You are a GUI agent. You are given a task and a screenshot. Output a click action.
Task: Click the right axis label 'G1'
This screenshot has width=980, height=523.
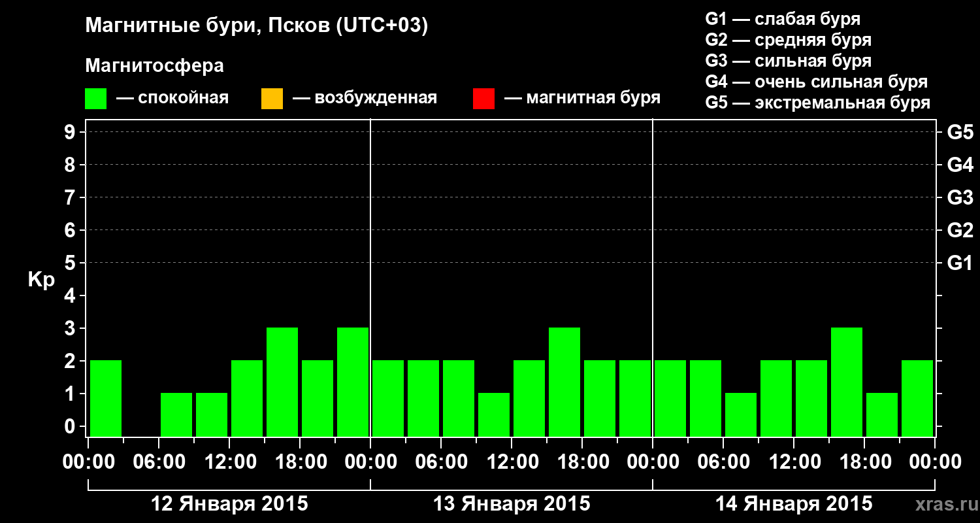click(x=960, y=263)
